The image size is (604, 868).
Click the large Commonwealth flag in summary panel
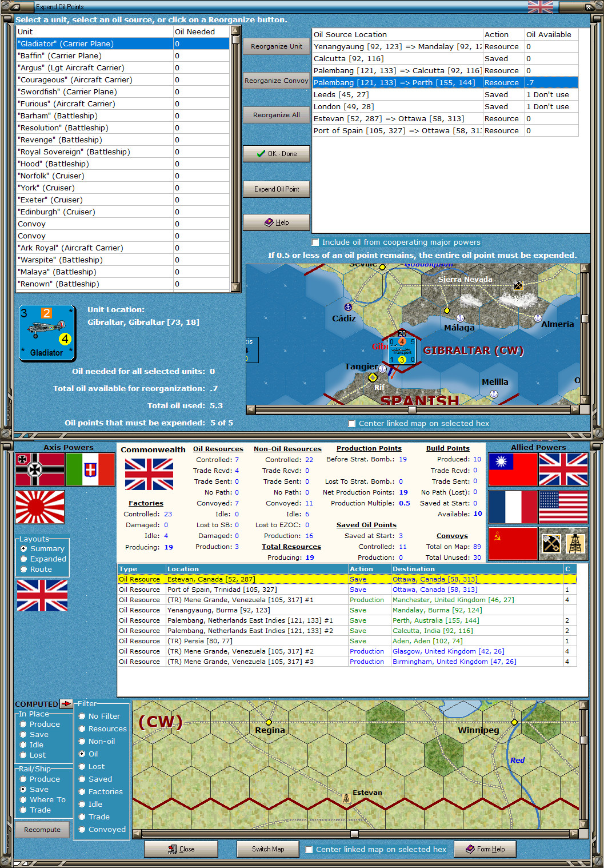pos(149,474)
